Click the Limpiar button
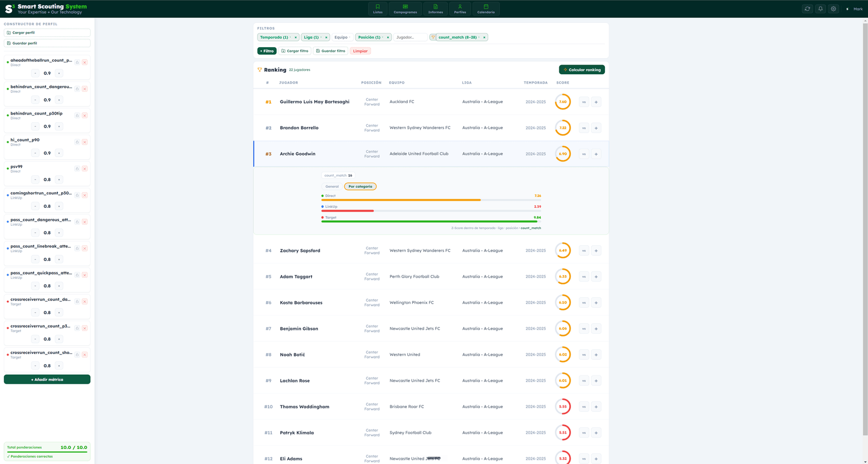Screen dimensions: 868x464 (x=360, y=51)
